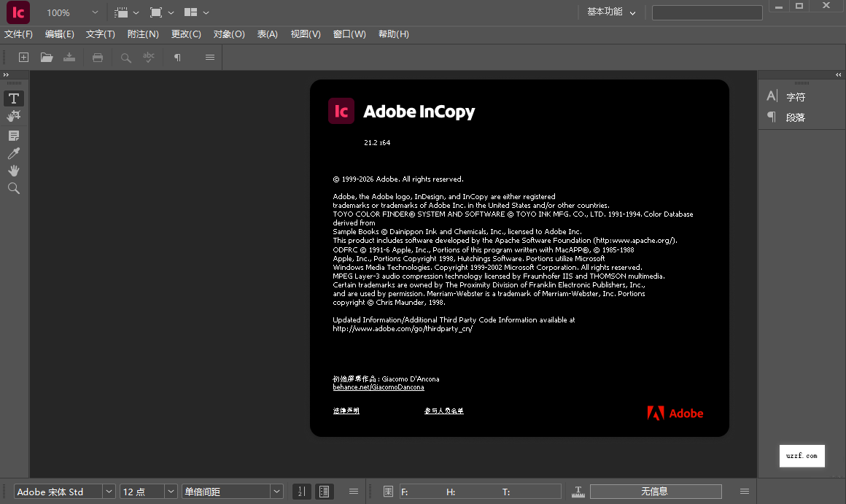
Task: Open the Adobe 宋体 Std font dropdown
Action: [64, 491]
